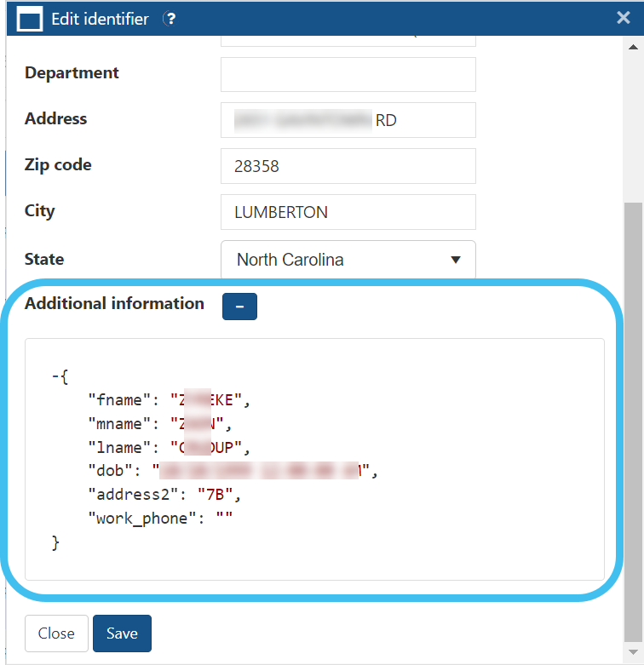Screen dimensions: 644x665
Task: Click the empty work_phone value
Action: 223,518
